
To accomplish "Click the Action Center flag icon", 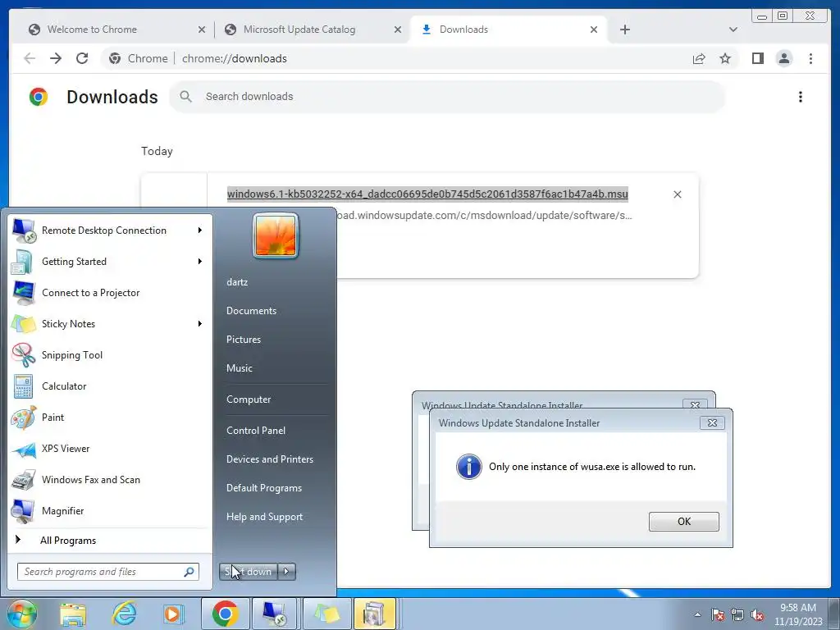I will click(x=717, y=615).
